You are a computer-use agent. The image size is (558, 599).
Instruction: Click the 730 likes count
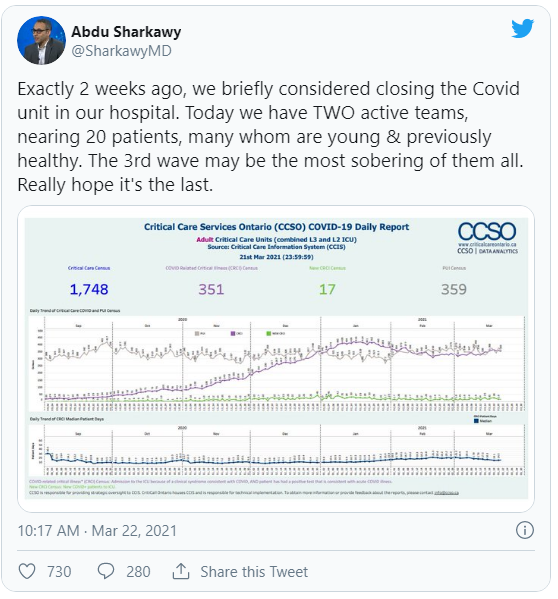click(59, 572)
